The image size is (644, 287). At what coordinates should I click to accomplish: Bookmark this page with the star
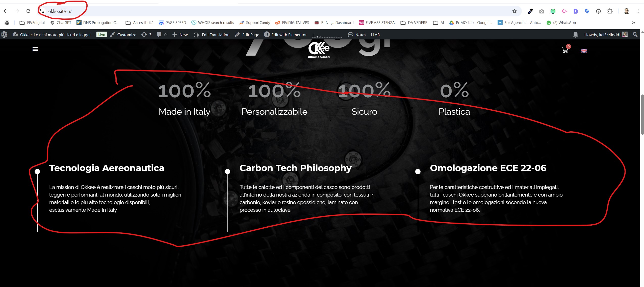514,11
